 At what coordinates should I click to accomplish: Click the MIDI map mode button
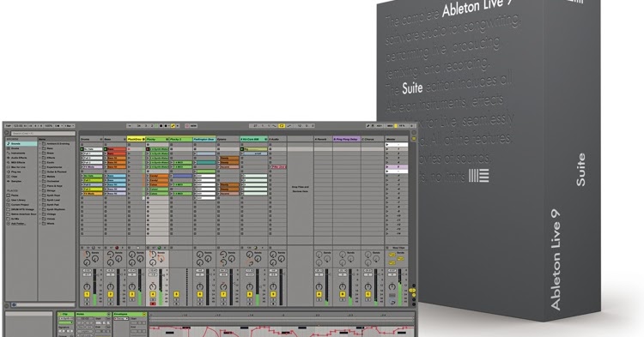pos(390,126)
